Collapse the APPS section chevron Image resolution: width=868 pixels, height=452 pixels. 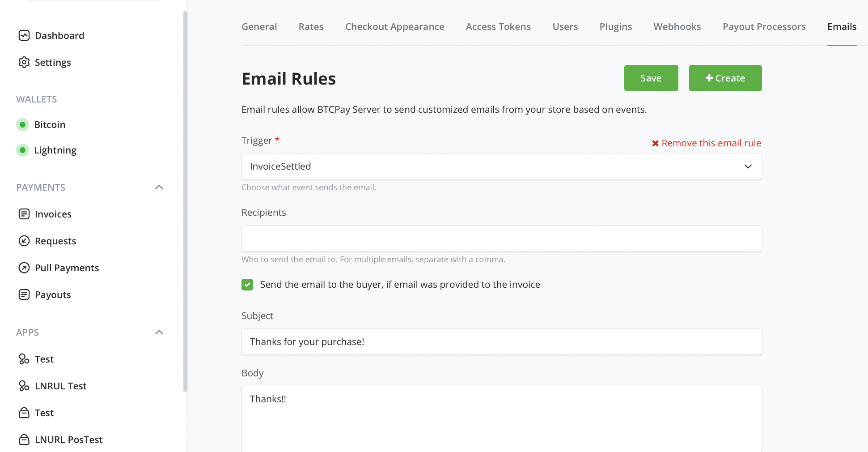point(159,332)
